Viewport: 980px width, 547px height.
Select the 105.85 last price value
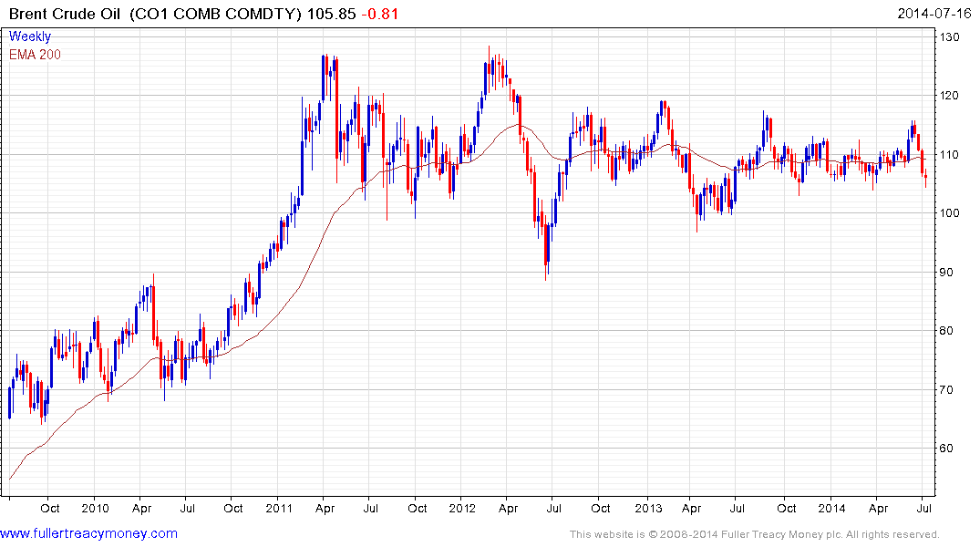(331, 14)
